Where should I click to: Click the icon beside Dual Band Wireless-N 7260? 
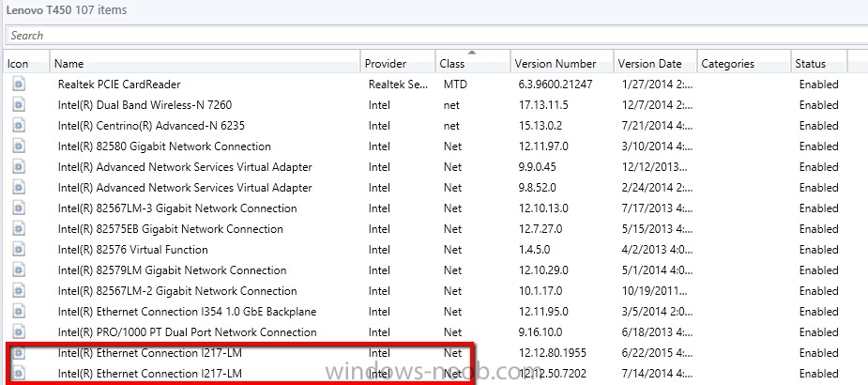coord(19,104)
